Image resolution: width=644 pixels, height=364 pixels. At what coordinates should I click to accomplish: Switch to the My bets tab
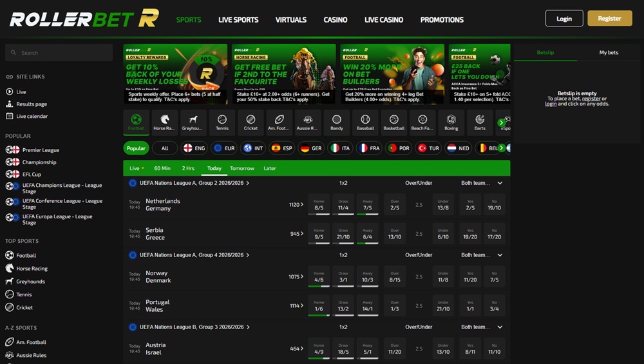(609, 52)
